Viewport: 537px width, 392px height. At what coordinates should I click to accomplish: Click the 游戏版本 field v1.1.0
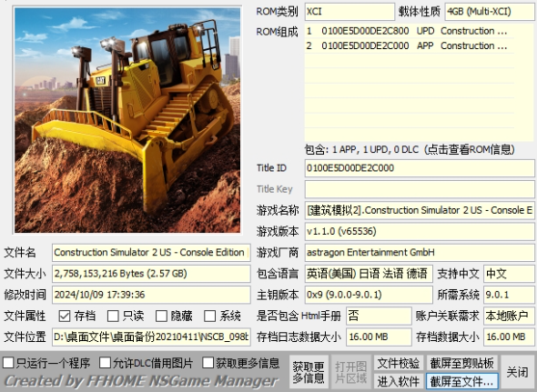[x=420, y=231]
